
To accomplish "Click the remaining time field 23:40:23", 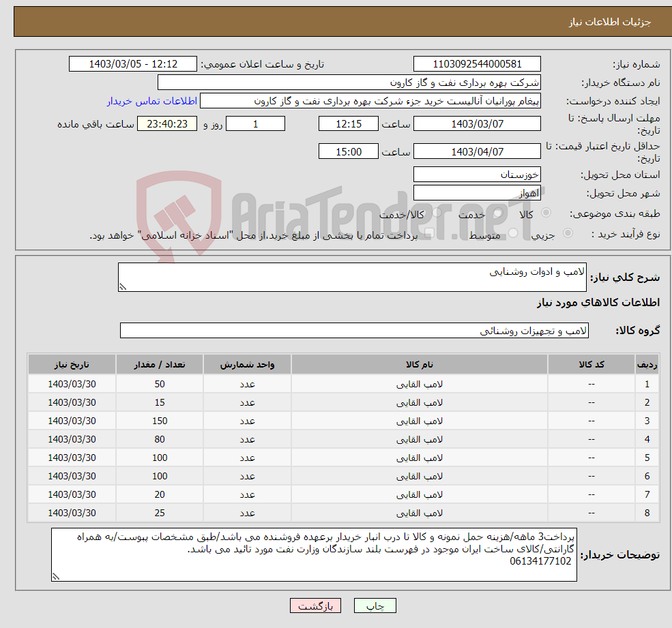I will point(167,124).
